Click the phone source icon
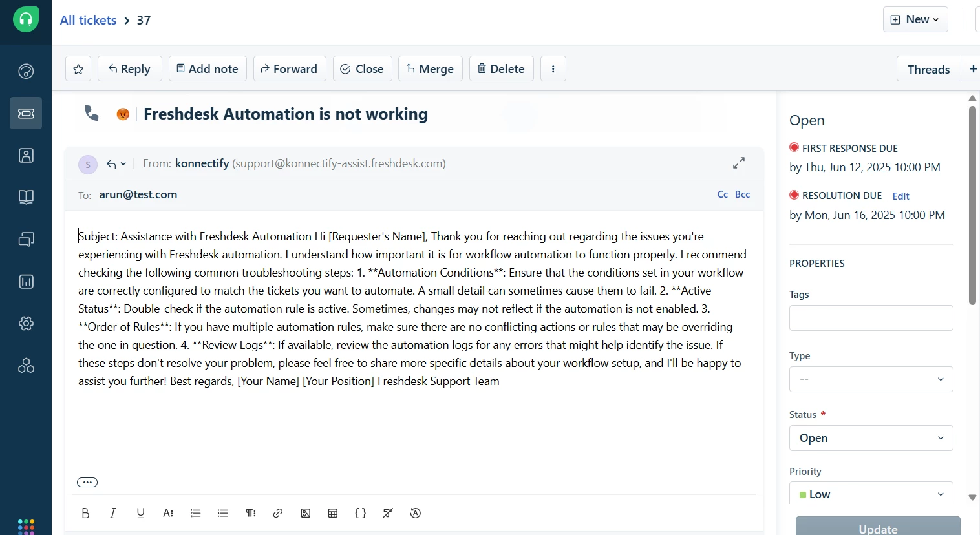Image resolution: width=980 pixels, height=535 pixels. (92, 114)
